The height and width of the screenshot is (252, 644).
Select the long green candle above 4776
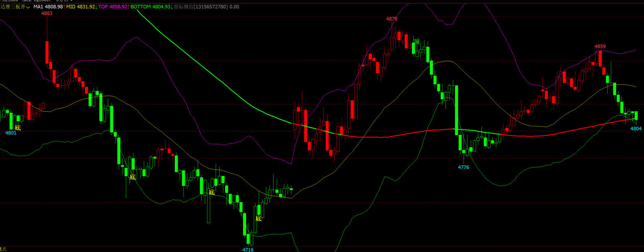pyautogui.click(x=456, y=110)
